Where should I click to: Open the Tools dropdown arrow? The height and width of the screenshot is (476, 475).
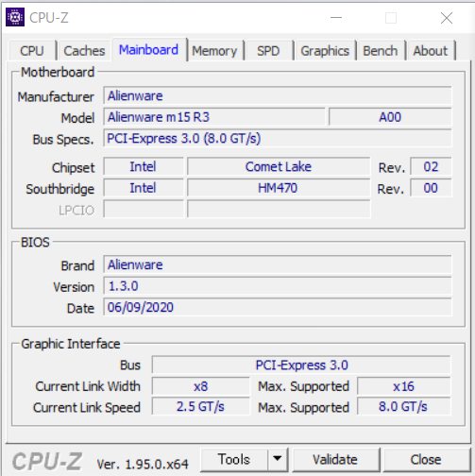(278, 459)
